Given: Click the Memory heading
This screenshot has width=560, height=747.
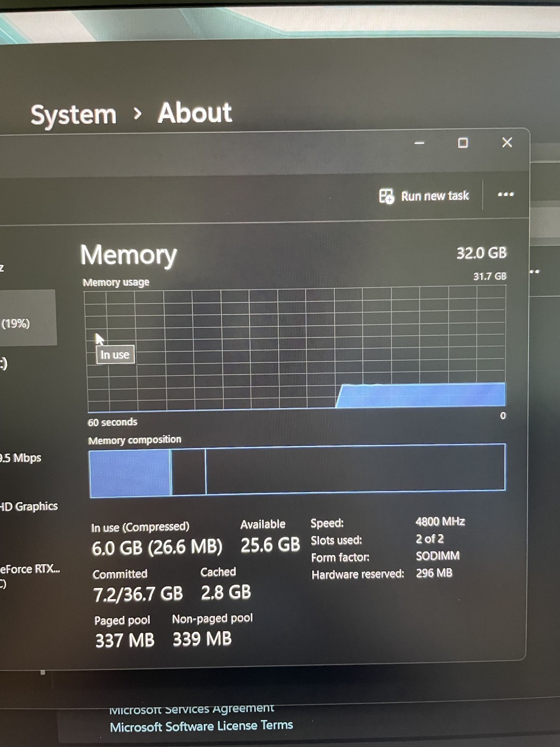Looking at the screenshot, I should point(128,255).
